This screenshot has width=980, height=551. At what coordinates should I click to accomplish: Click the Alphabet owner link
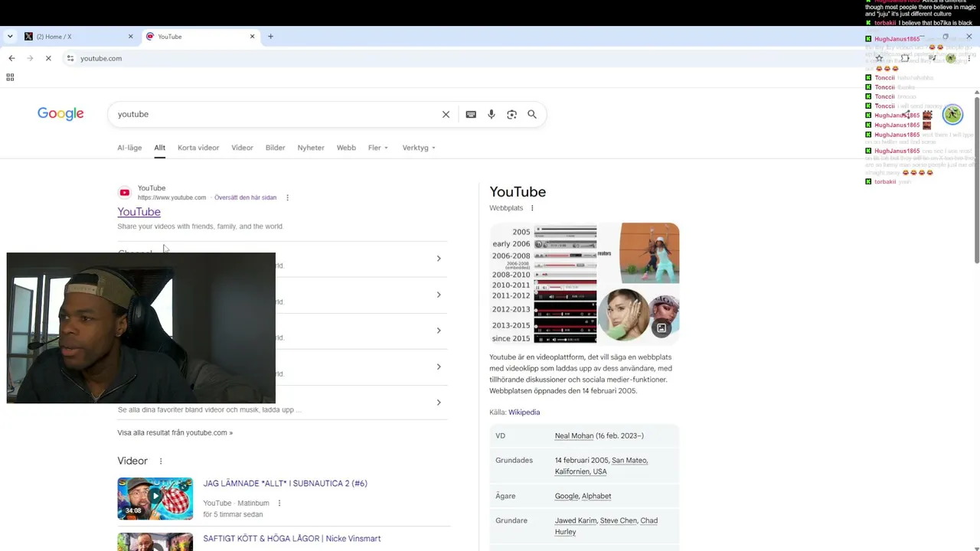click(x=596, y=497)
